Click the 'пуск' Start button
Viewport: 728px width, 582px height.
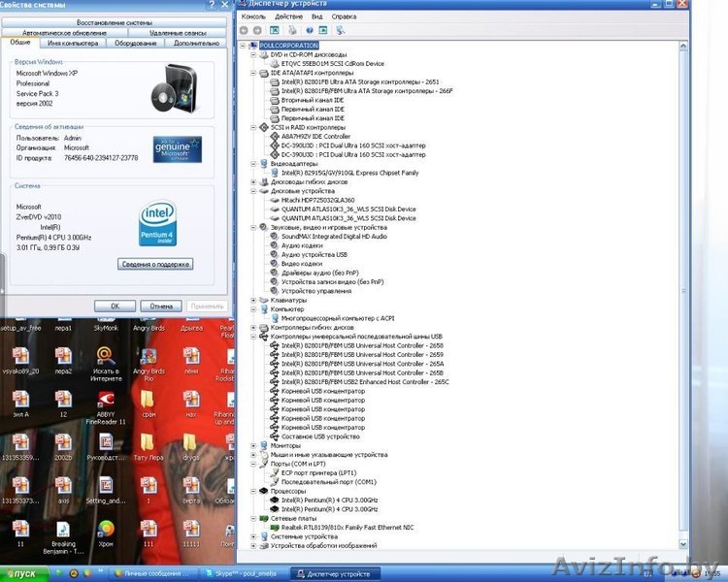point(19,574)
